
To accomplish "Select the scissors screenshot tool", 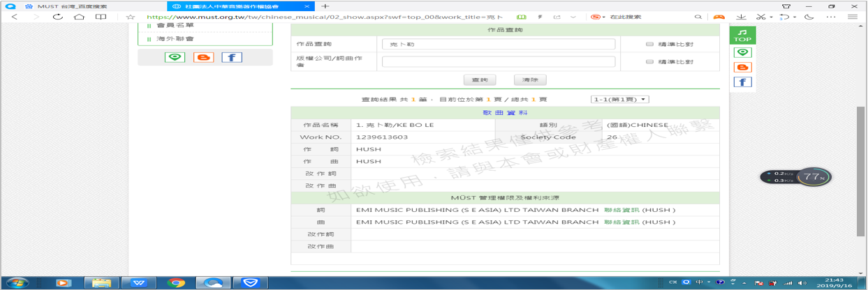I will [x=761, y=17].
